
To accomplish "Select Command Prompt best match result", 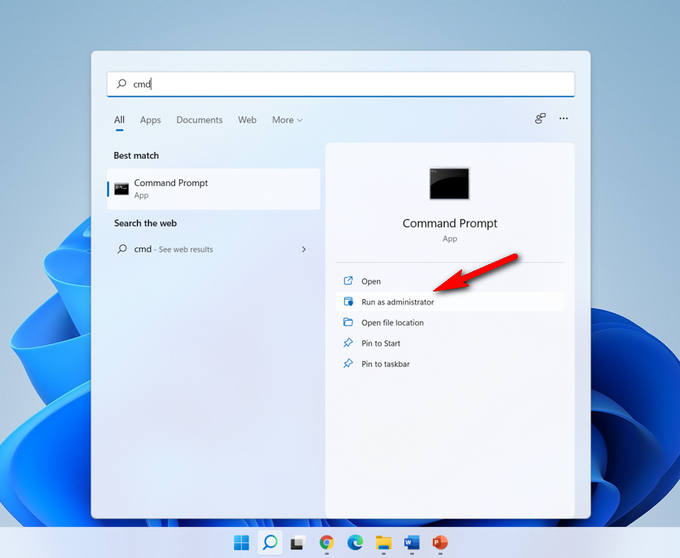I will point(213,189).
